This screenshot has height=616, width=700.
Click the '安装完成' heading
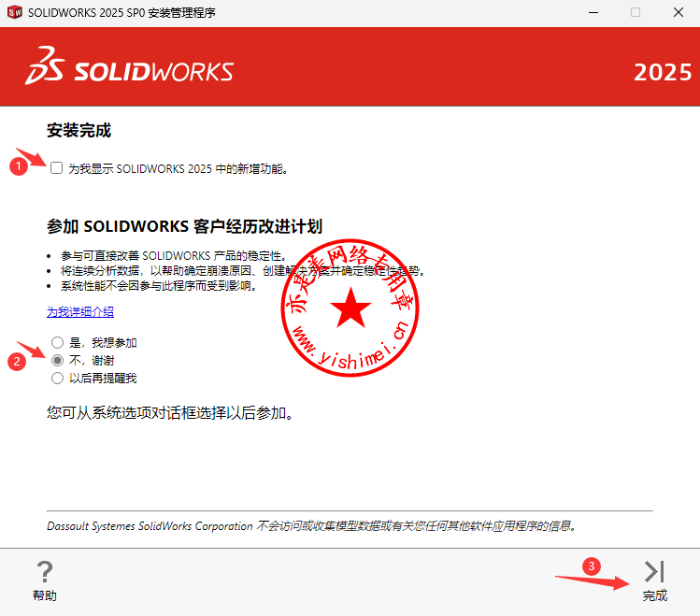[x=79, y=130]
